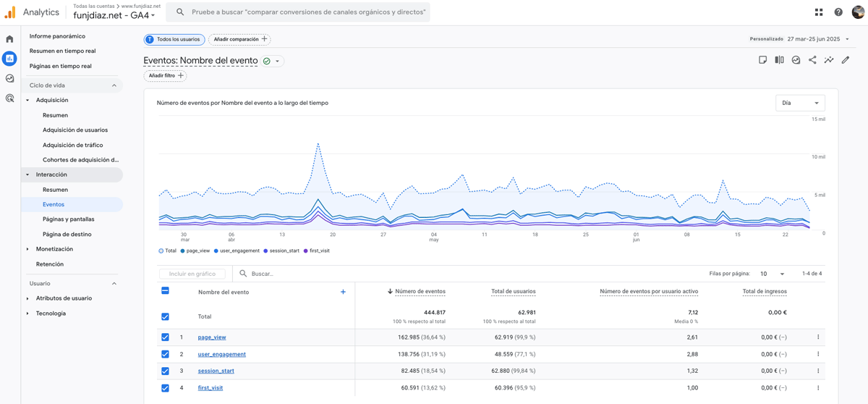Viewport: 868px width, 404px height.
Task: Expand Atributos de usuario group
Action: [27, 298]
